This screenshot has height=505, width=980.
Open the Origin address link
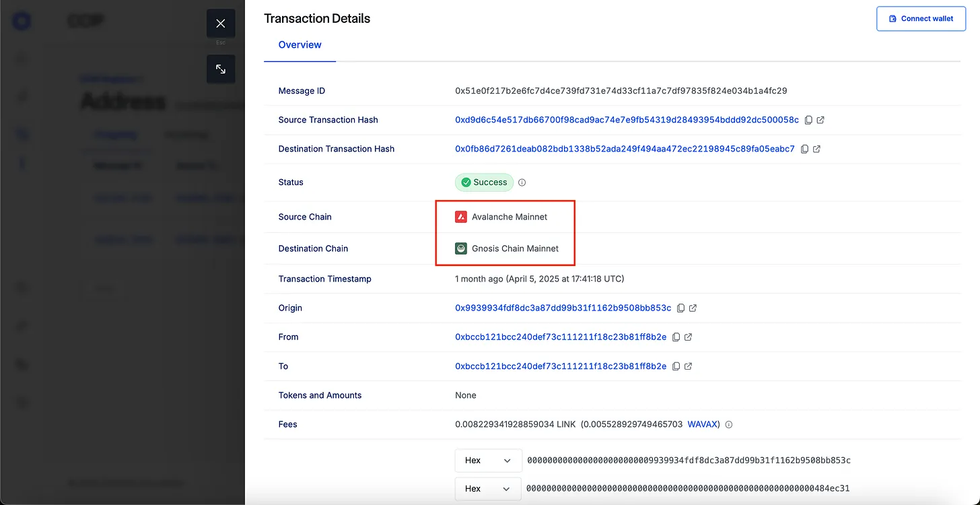click(563, 308)
